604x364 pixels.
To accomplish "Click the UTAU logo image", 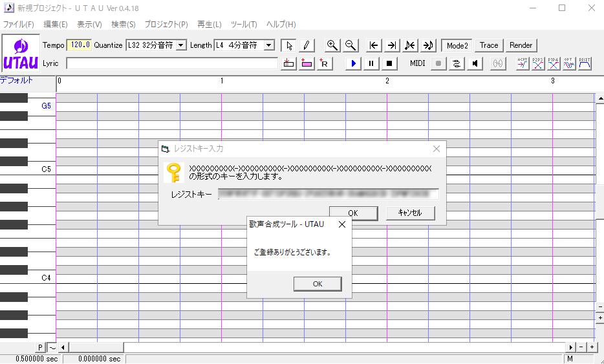I will point(21,53).
